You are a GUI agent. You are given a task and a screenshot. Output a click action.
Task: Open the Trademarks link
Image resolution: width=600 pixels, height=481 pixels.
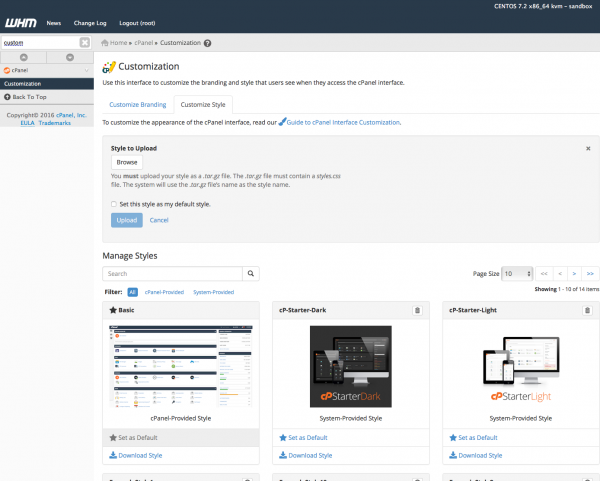[x=55, y=123]
